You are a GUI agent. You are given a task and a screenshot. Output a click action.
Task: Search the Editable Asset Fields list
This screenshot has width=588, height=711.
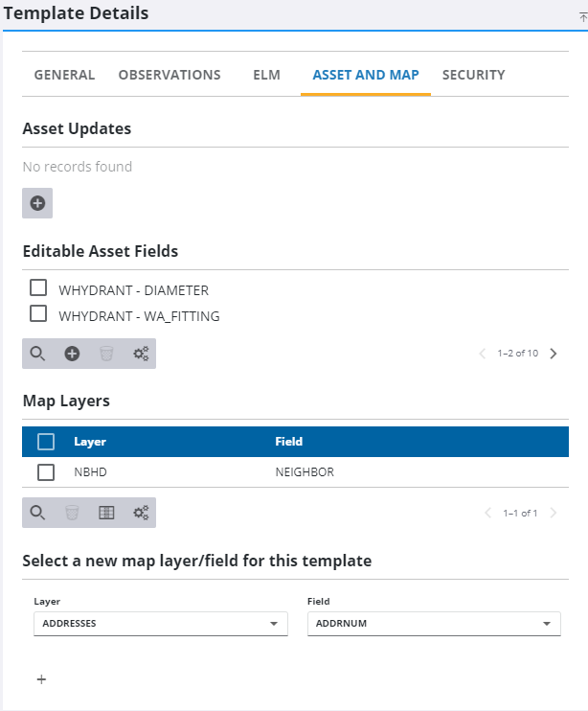37,354
